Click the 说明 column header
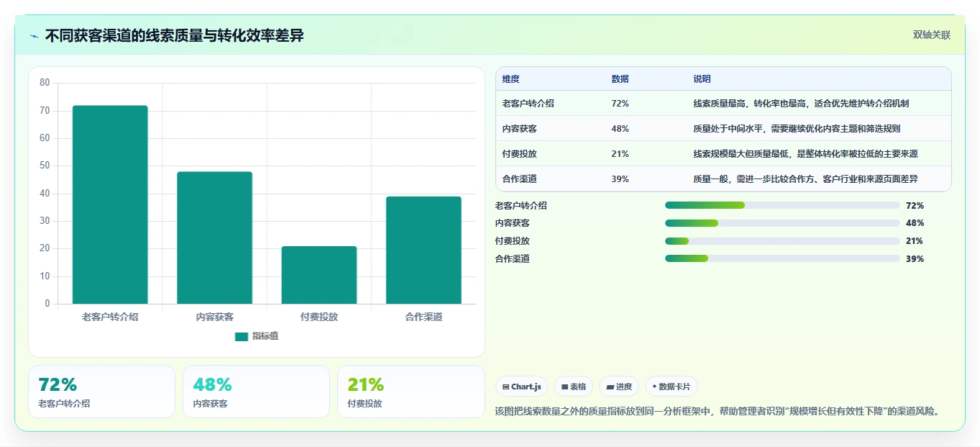The width and height of the screenshot is (980, 447). pos(702,79)
